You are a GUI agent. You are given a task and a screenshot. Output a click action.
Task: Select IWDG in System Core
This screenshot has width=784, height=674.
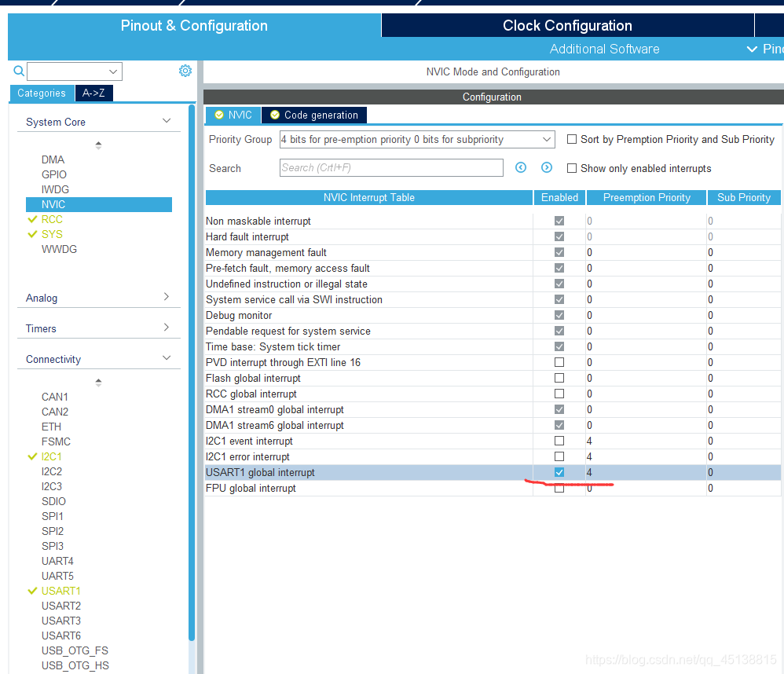point(55,189)
